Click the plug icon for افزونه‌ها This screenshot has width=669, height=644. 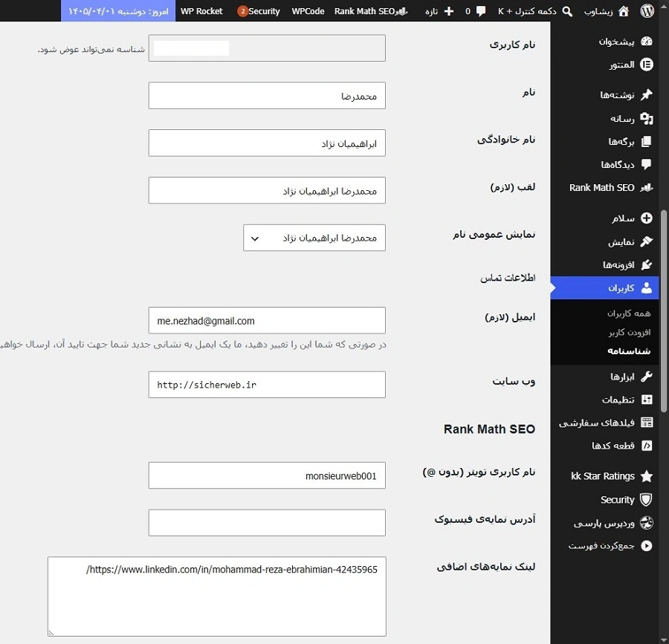[x=647, y=264]
